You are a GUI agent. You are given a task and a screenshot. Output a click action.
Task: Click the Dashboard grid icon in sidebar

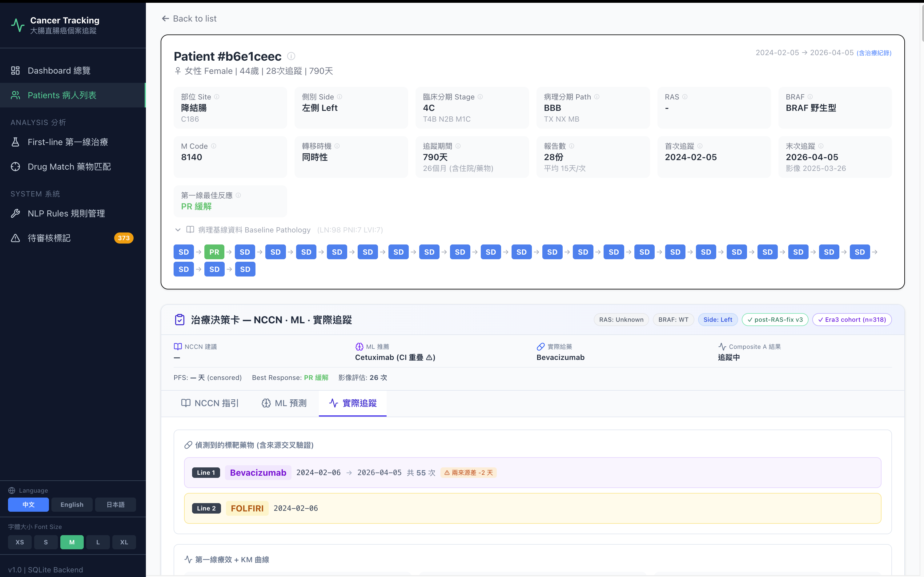[15, 71]
